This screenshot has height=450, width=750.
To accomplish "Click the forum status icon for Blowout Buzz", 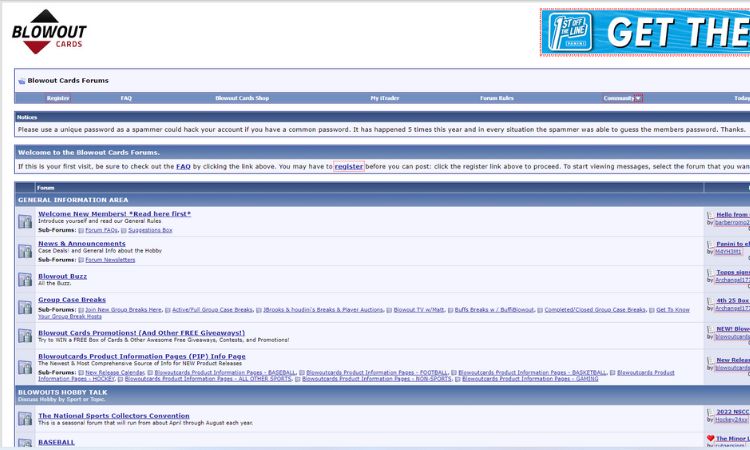I will pos(25,279).
